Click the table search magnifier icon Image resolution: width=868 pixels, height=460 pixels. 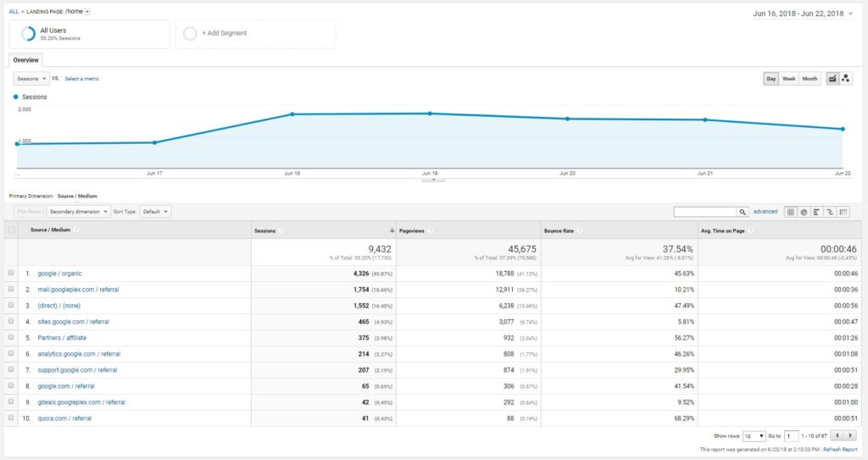pyautogui.click(x=743, y=212)
